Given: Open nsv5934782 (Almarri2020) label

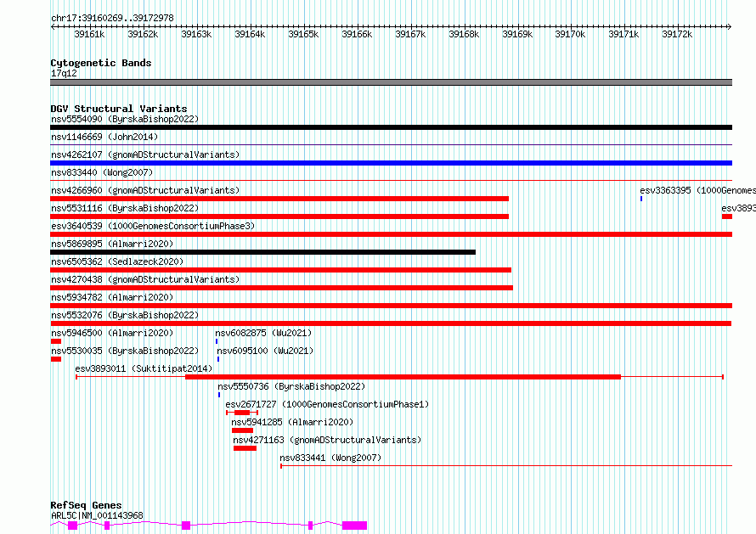Looking at the screenshot, I should pos(112,297).
